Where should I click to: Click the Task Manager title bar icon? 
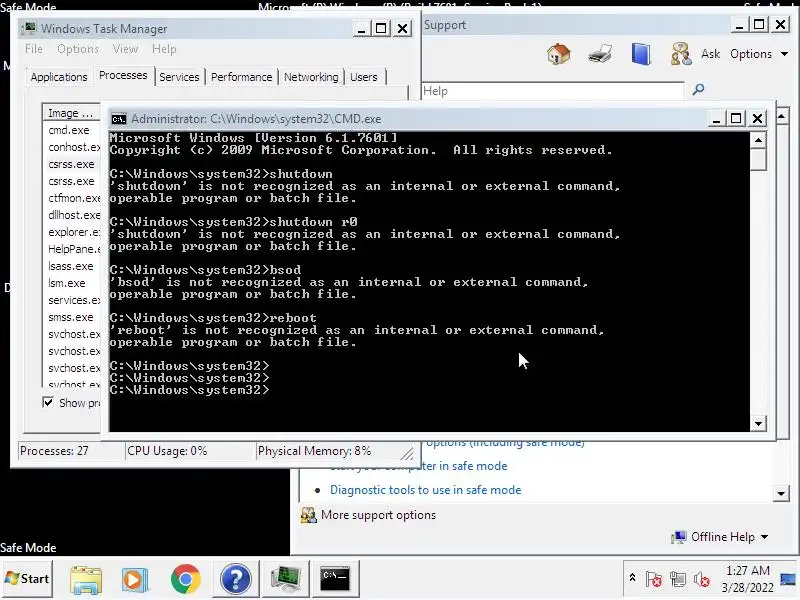click(30, 28)
